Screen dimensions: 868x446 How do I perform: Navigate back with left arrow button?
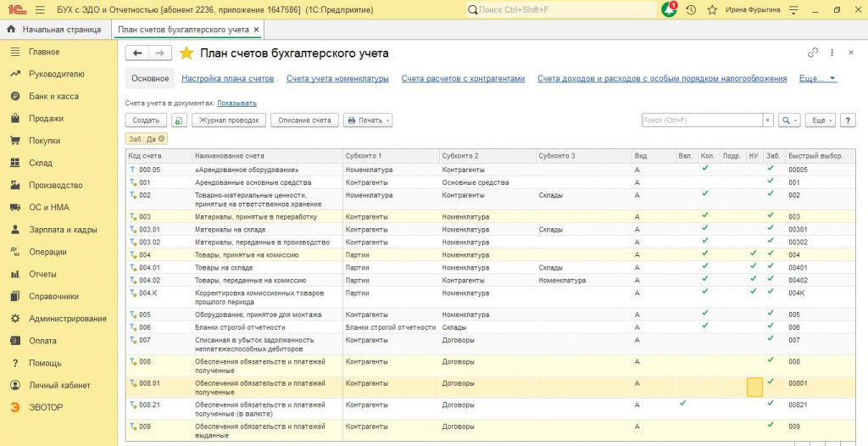[138, 53]
